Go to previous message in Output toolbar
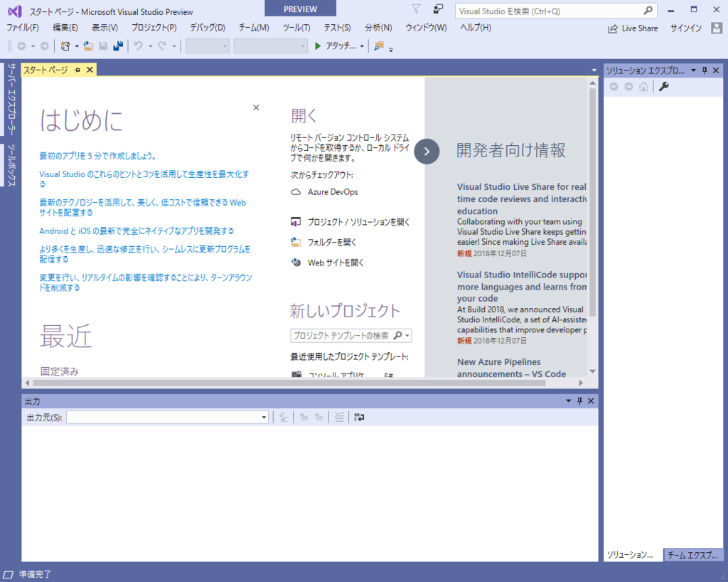Image resolution: width=728 pixels, height=582 pixels. coord(304,417)
